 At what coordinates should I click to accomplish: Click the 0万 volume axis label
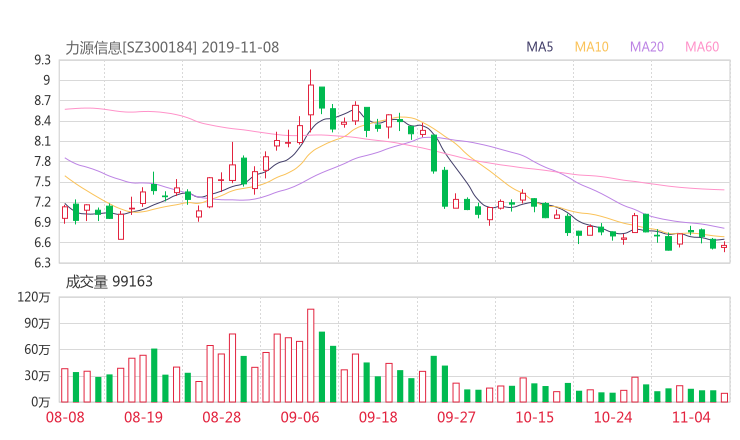41,402
